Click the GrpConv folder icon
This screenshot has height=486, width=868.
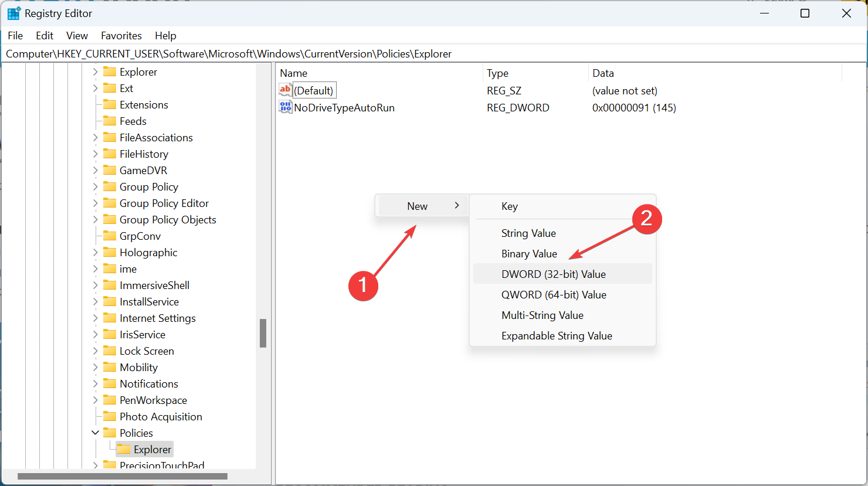pos(109,236)
